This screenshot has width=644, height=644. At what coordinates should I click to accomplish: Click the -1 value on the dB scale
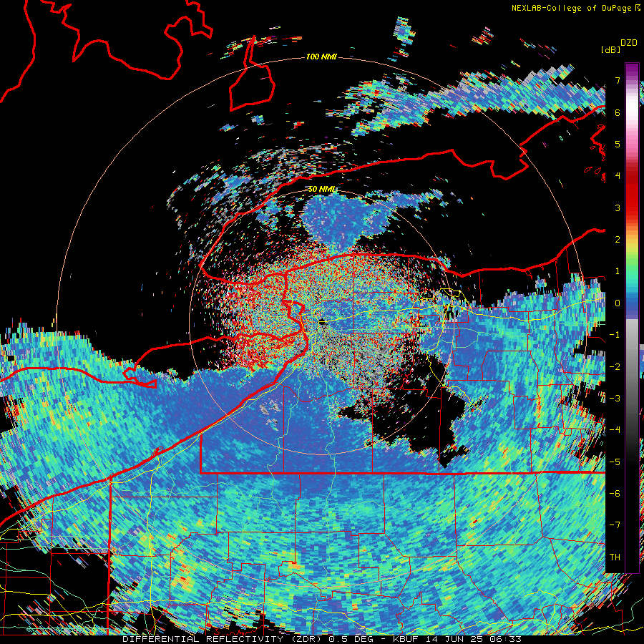[x=615, y=335]
